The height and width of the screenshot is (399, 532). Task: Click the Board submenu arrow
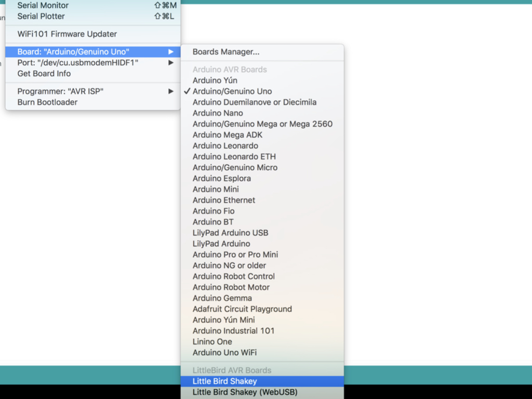pyautogui.click(x=170, y=51)
